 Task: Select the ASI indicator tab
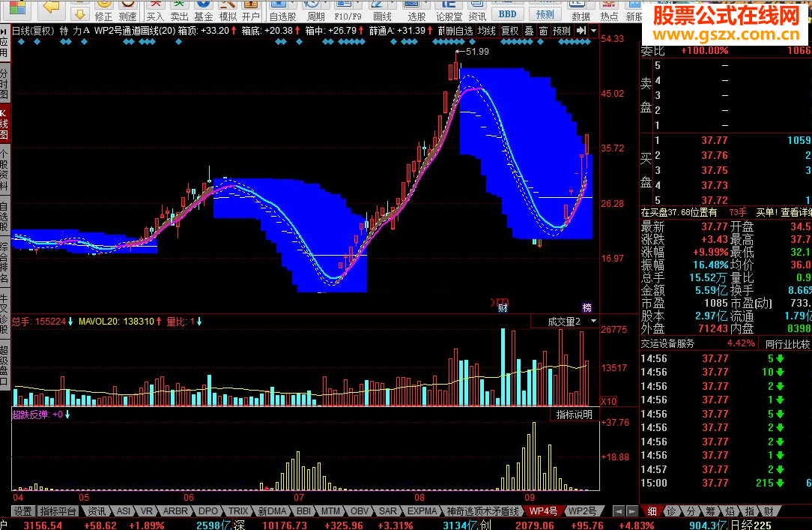tap(124, 511)
